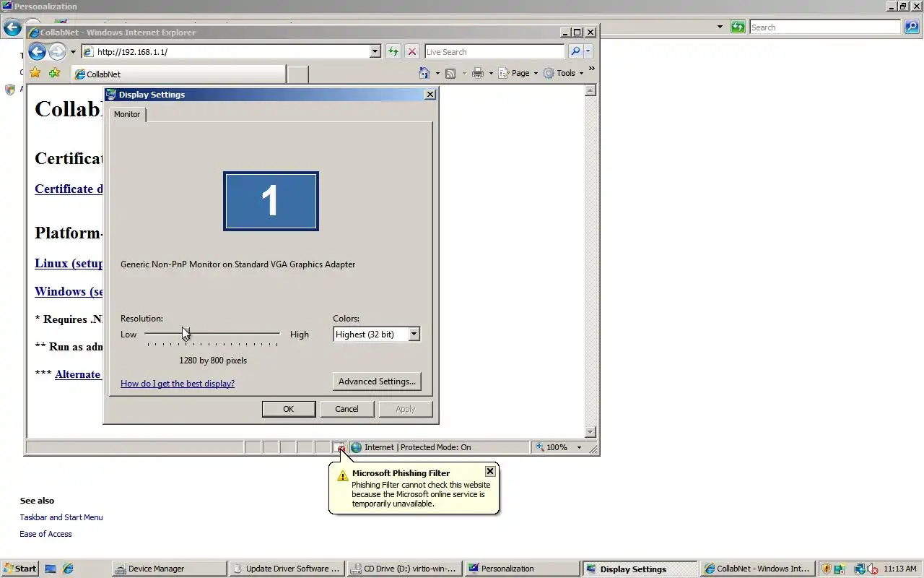924x578 pixels.
Task: Go back in CollabNet Internet Explorer window
Action: pyautogui.click(x=38, y=51)
